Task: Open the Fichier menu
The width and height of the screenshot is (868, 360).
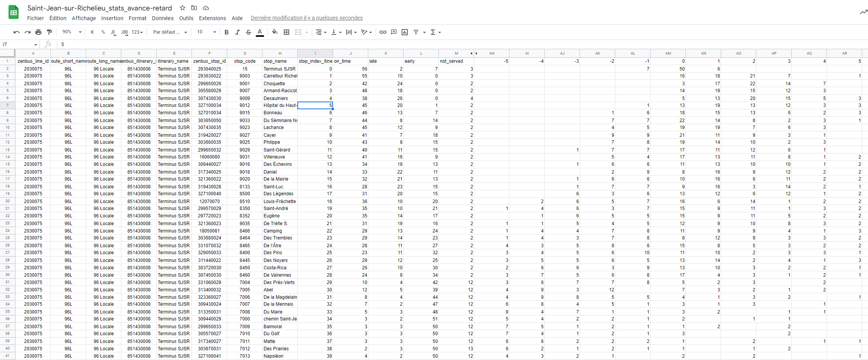Action: 36,18
